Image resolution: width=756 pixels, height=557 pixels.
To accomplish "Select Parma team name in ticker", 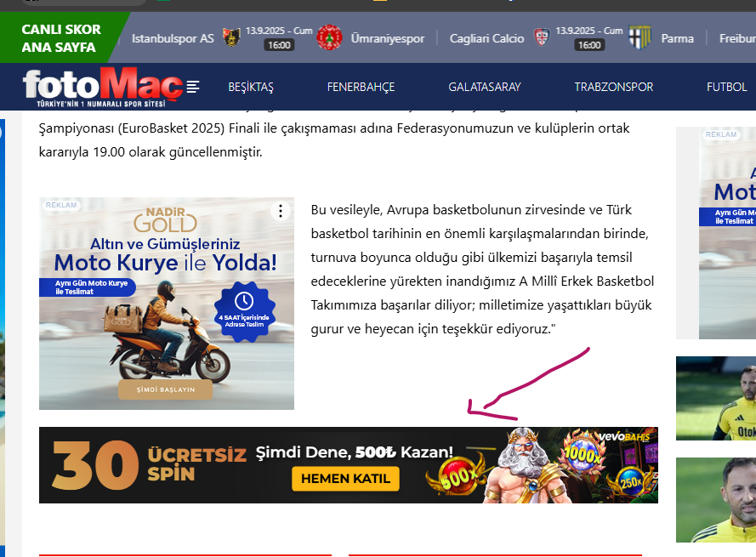I will [678, 38].
